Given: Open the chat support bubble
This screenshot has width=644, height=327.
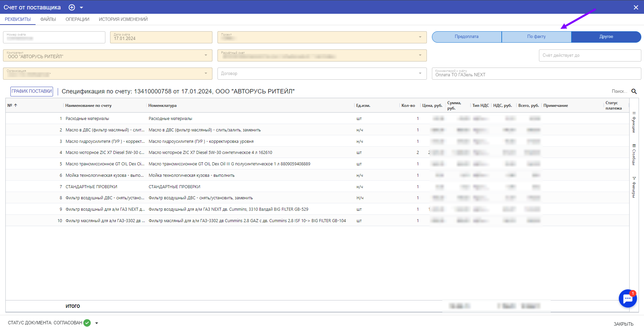Looking at the screenshot, I should pos(628,298).
